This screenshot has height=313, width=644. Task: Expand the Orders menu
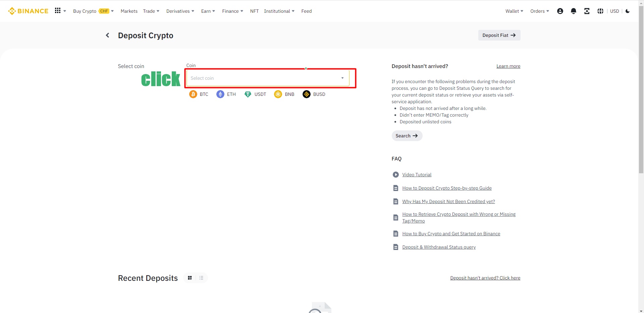point(540,11)
